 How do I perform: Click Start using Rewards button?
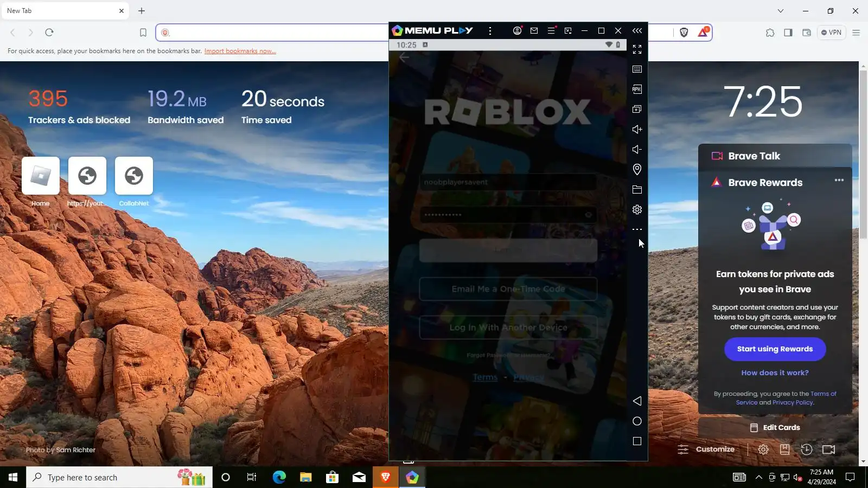[775, 349]
